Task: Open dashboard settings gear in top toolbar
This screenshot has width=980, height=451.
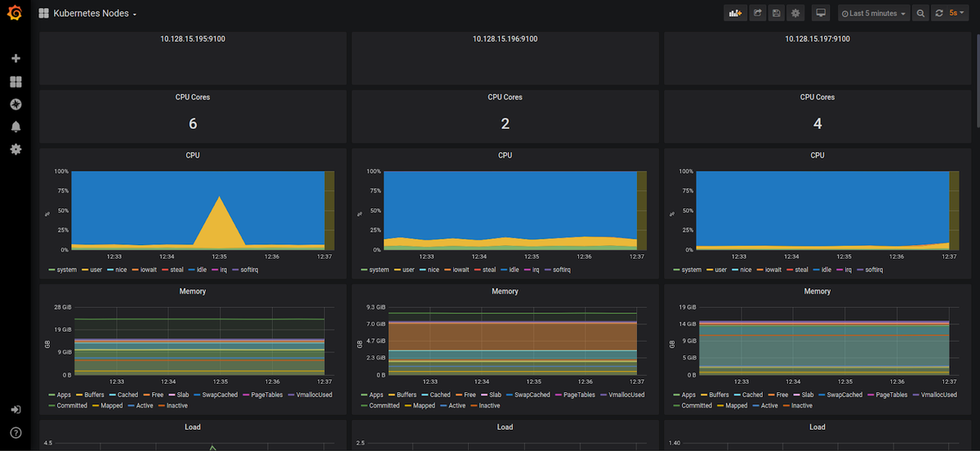Action: (x=795, y=13)
